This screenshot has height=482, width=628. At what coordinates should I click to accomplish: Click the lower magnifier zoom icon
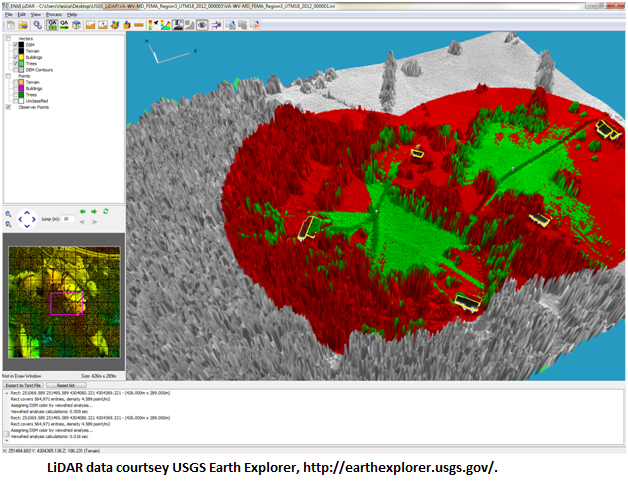click(8, 224)
